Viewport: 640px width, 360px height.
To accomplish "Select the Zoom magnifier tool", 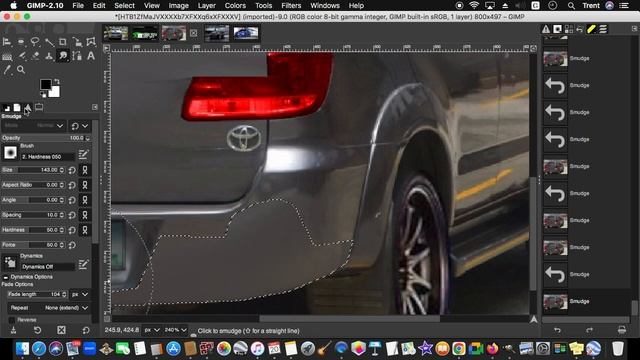I will [x=21, y=70].
